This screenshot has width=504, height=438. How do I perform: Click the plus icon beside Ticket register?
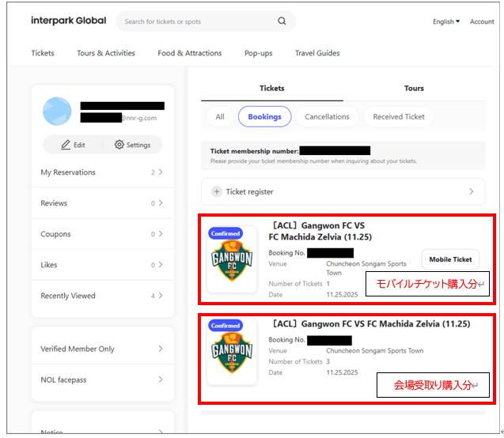tap(217, 191)
